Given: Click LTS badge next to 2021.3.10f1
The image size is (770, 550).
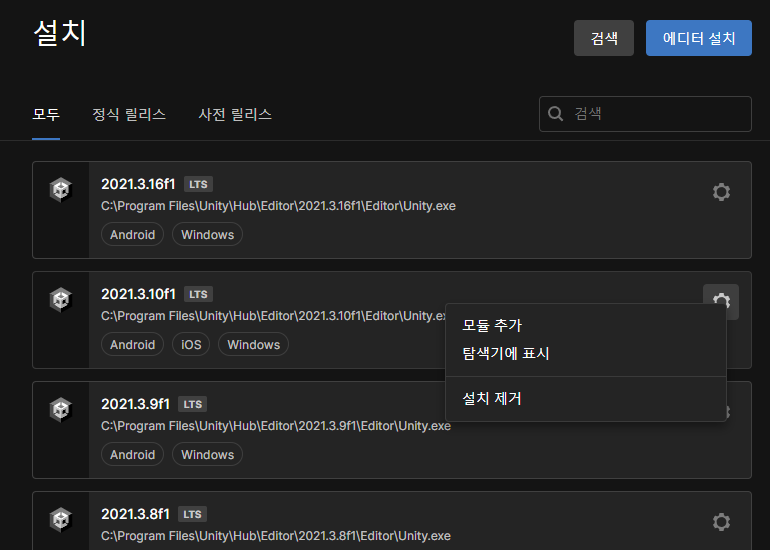Looking at the screenshot, I should (x=198, y=294).
